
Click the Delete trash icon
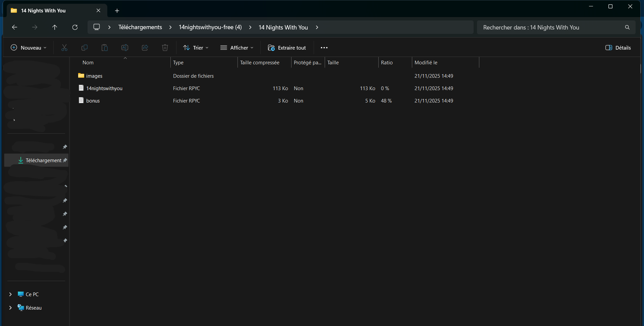pyautogui.click(x=165, y=48)
